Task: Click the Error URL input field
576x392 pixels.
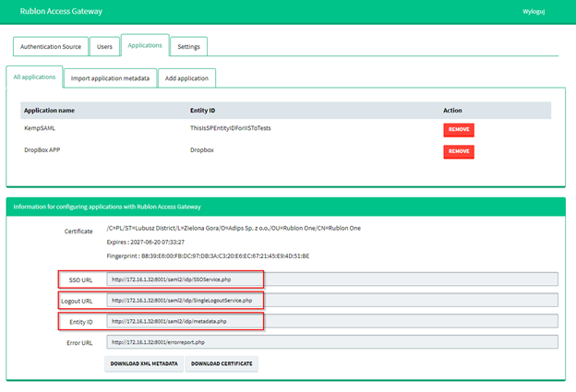Action: coord(332,342)
